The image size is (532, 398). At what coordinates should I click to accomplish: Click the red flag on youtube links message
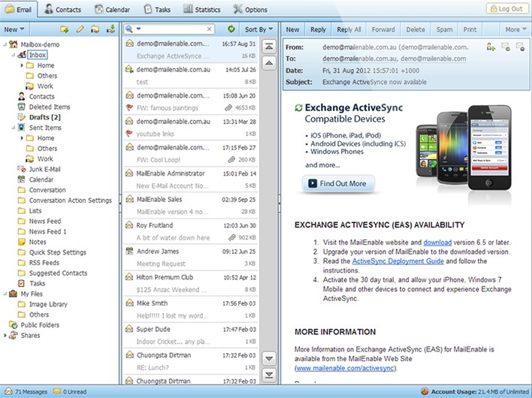pos(129,134)
